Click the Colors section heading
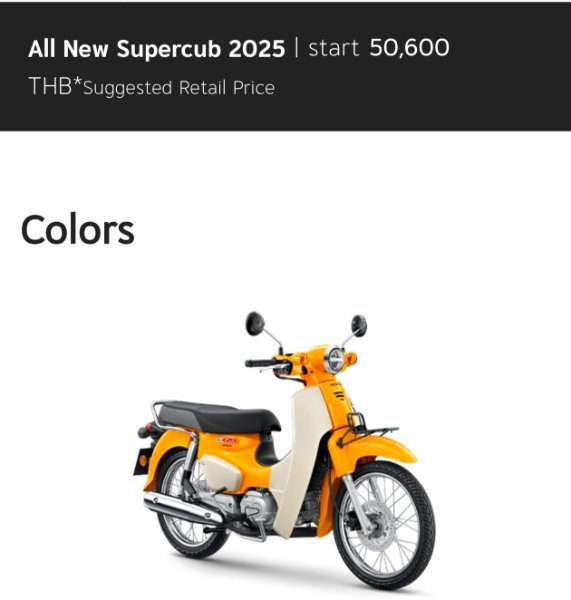Screen dimensions: 571x600 [x=78, y=229]
